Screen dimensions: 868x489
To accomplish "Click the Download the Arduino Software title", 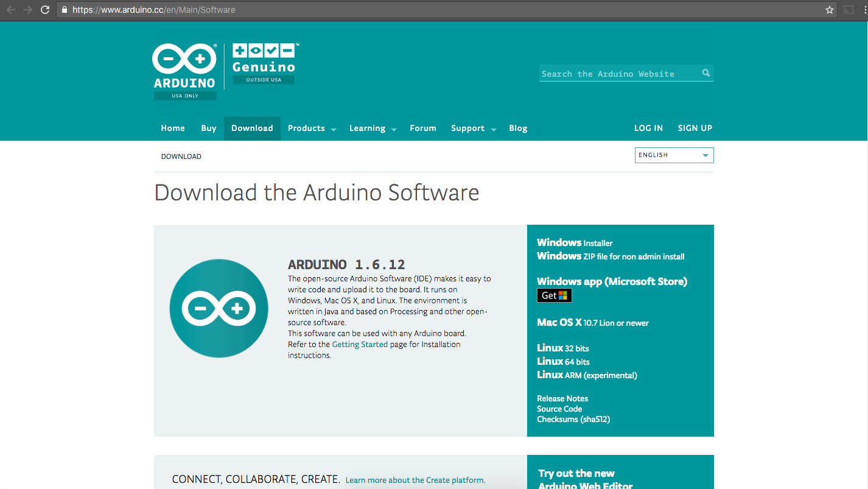I will click(x=317, y=192).
